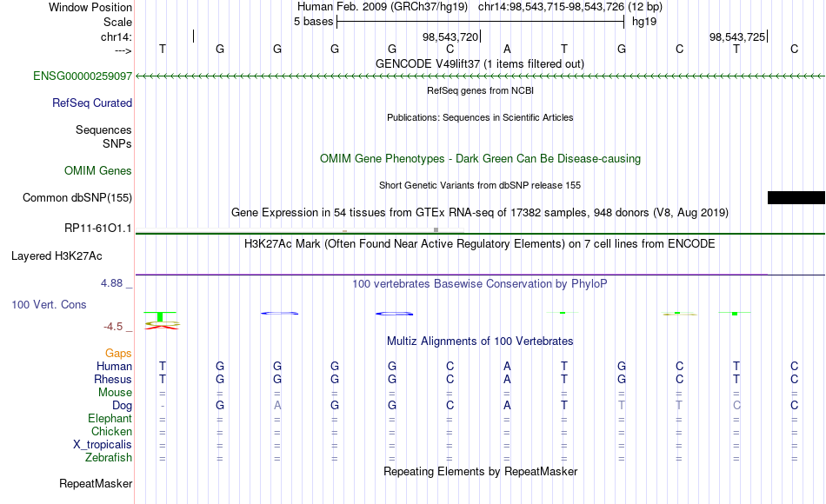Click the Chicken species label

tap(111, 431)
